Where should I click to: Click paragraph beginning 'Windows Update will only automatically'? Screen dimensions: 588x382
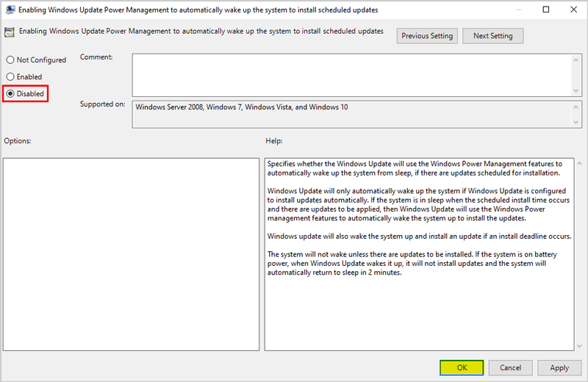pyautogui.click(x=418, y=204)
